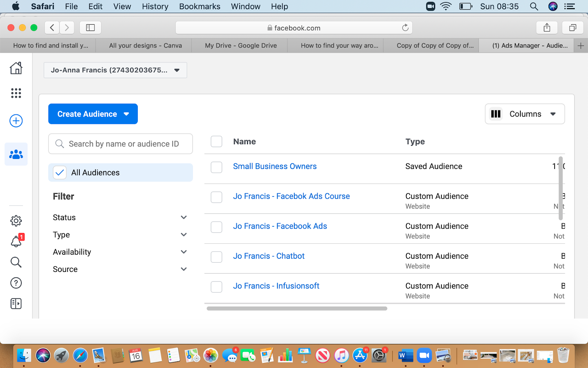Switch to the All your designs - Canva tab

click(x=144, y=46)
